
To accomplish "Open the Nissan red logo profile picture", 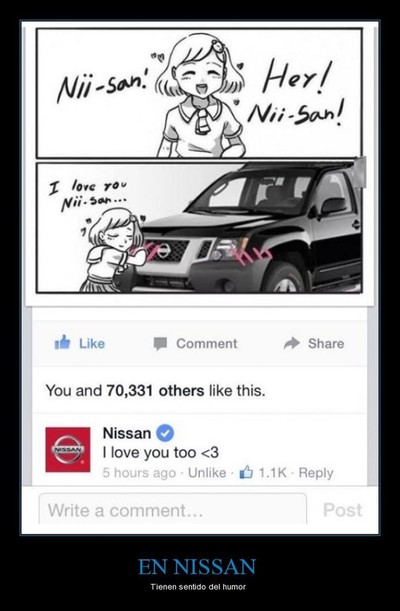I will pyautogui.click(x=68, y=449).
